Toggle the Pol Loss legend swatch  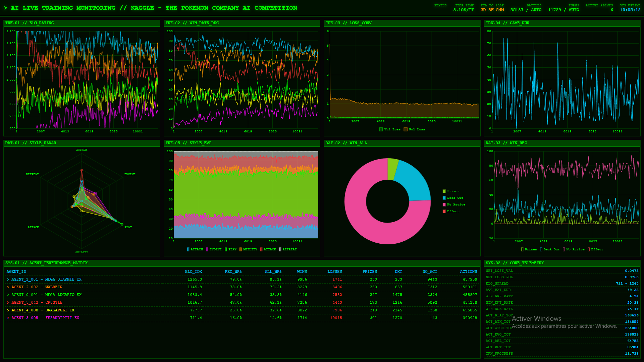pos(406,129)
